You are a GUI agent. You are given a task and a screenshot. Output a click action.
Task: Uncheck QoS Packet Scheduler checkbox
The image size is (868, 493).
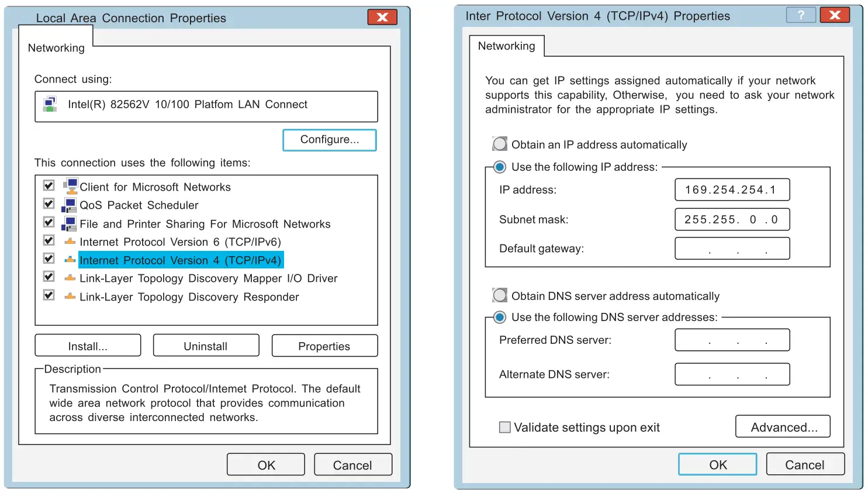pos(49,204)
